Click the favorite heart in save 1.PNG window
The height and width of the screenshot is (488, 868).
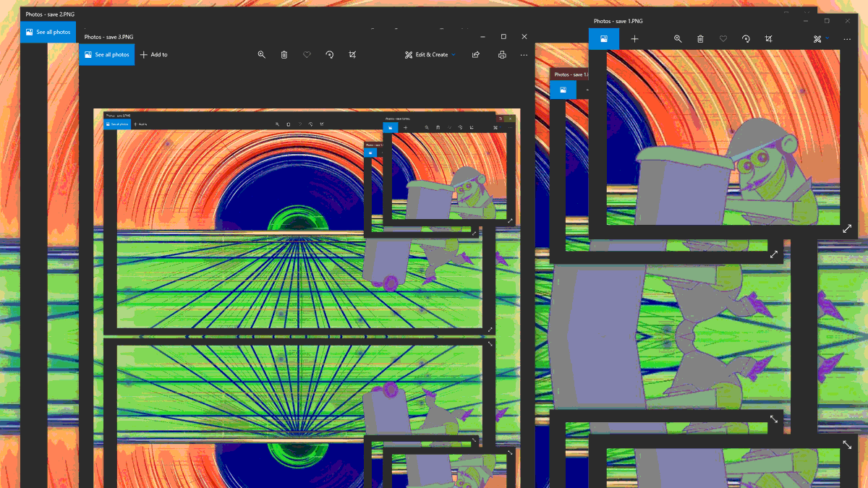point(723,39)
